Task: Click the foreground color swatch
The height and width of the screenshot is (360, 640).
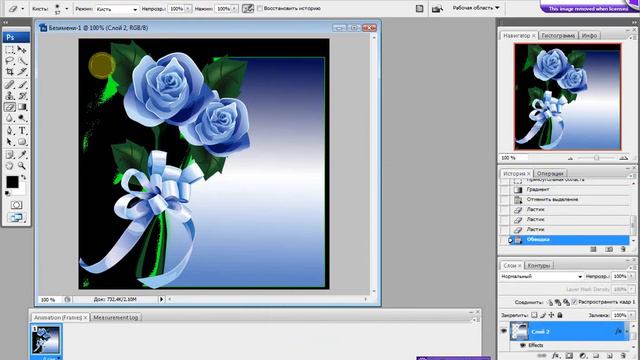Action: tap(12, 182)
